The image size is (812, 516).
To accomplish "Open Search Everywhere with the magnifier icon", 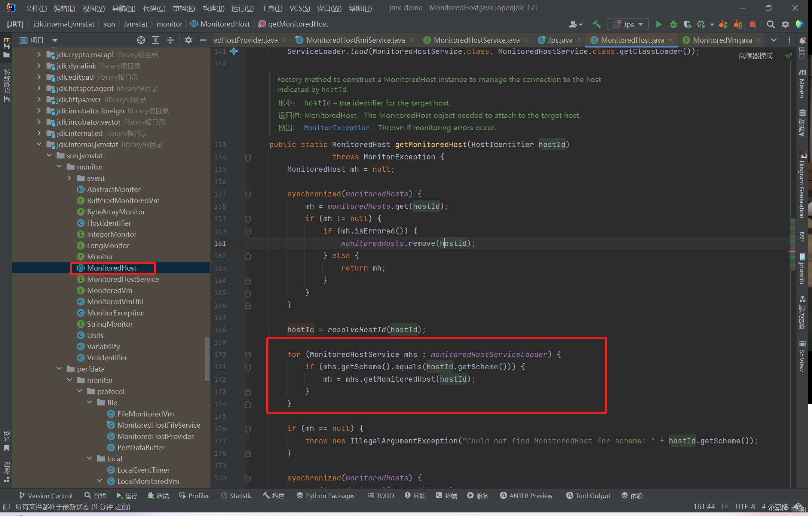I will (771, 24).
